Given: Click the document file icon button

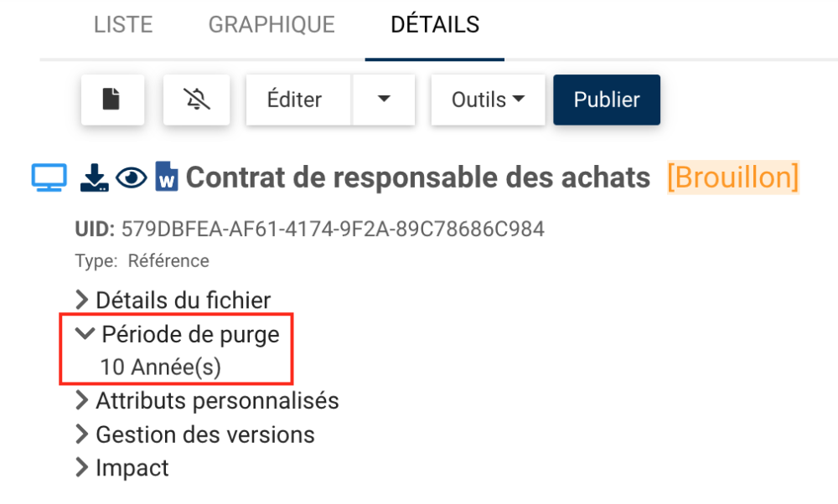Looking at the screenshot, I should coord(112,100).
